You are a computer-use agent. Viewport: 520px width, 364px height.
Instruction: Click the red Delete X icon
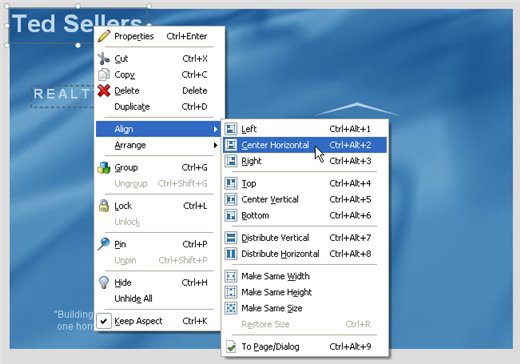point(104,90)
